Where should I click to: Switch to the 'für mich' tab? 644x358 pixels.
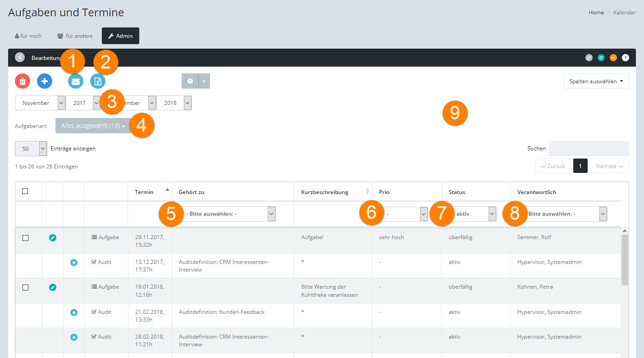[x=28, y=36]
